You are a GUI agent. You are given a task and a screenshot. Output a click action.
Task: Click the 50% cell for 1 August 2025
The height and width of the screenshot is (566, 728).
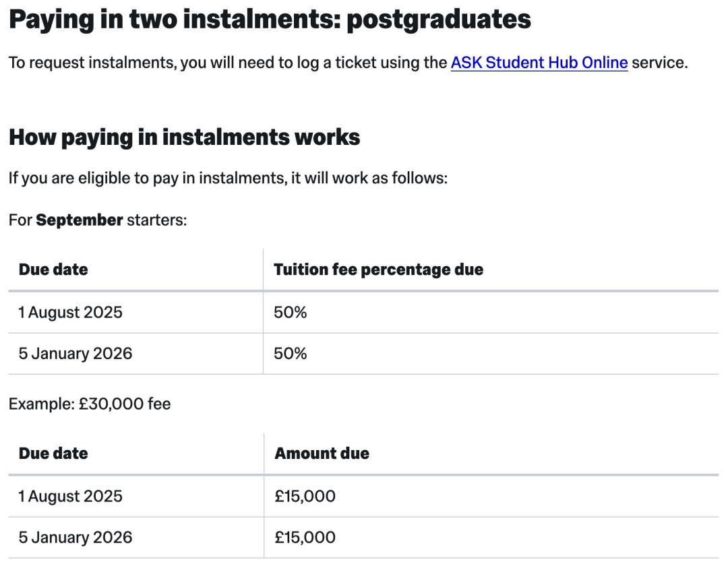(290, 312)
